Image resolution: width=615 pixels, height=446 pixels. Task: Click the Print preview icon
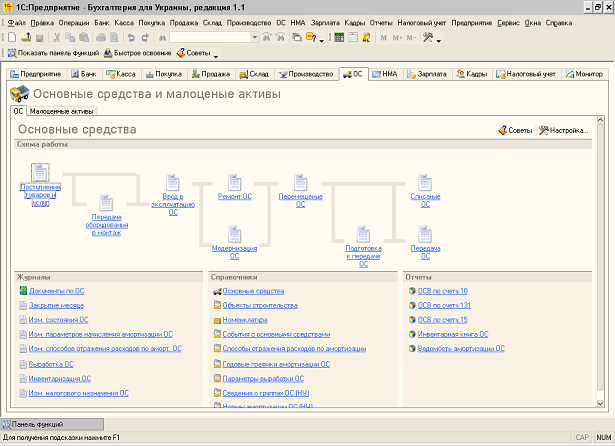tap(114, 37)
